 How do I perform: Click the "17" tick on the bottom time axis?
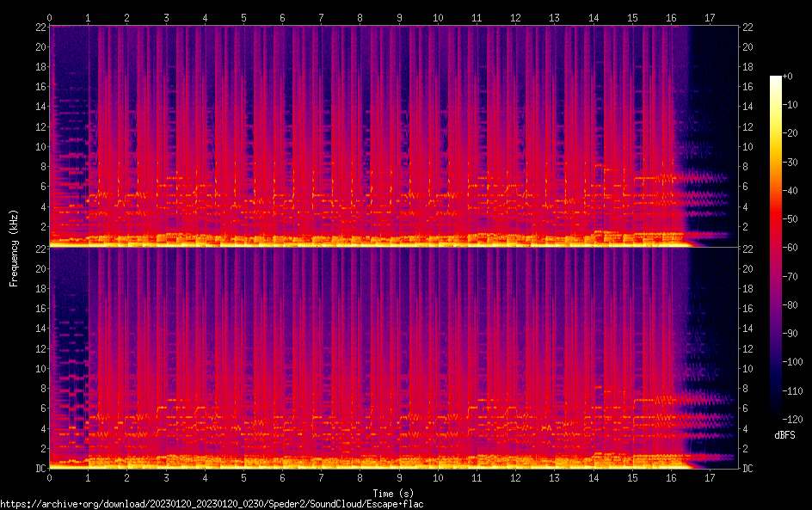point(710,476)
